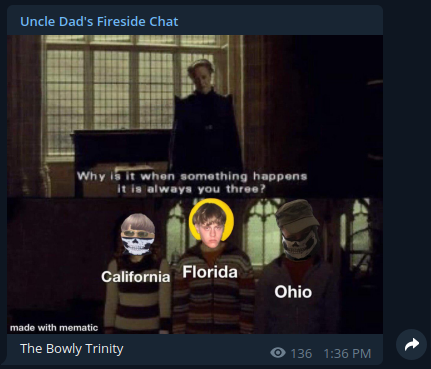Click the woman in dark robes
The image size is (431, 369).
[x=204, y=117]
